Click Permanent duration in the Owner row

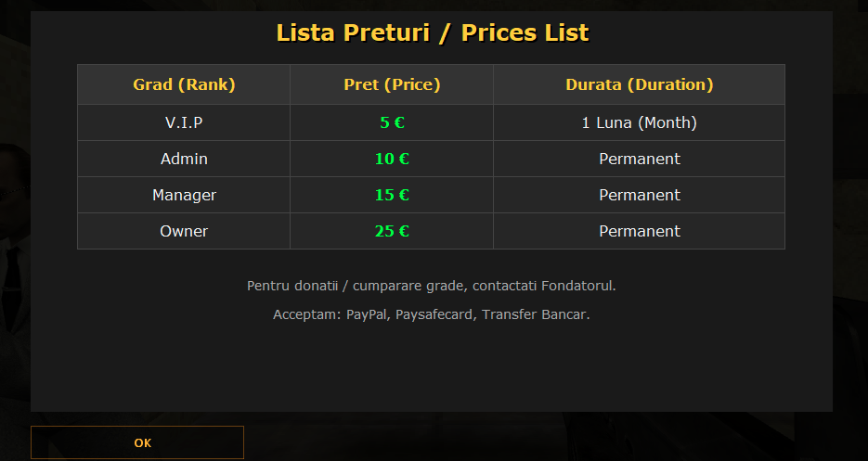pyautogui.click(x=640, y=231)
